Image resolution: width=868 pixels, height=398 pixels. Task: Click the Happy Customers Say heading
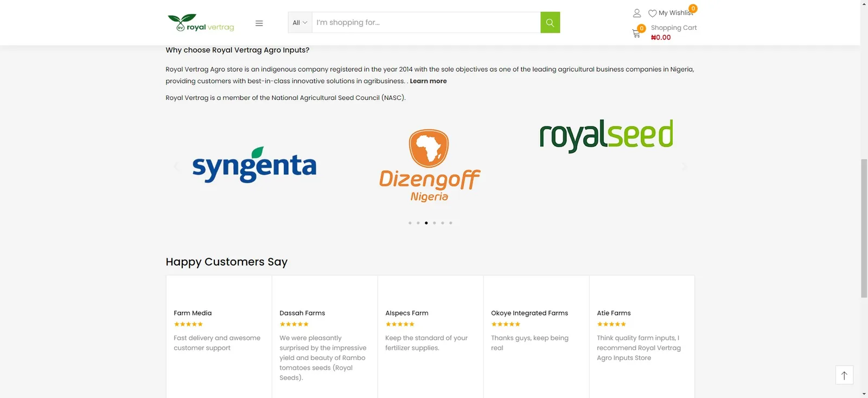point(227,262)
